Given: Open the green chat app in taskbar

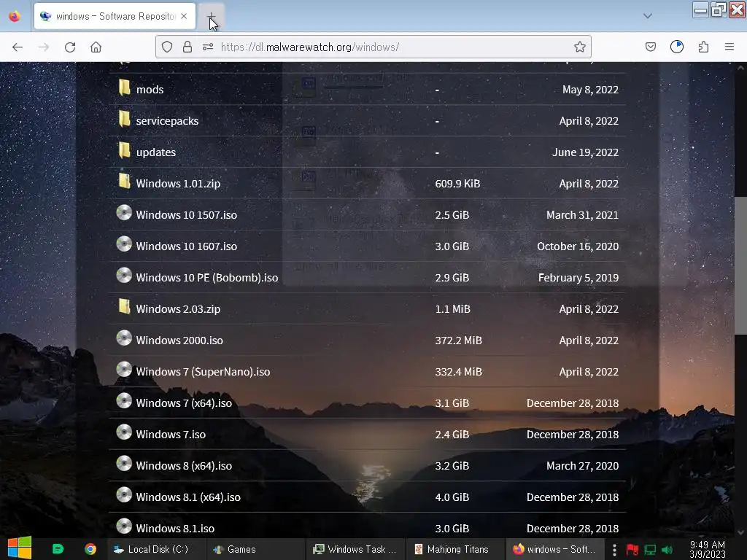Looking at the screenshot, I should (58, 549).
